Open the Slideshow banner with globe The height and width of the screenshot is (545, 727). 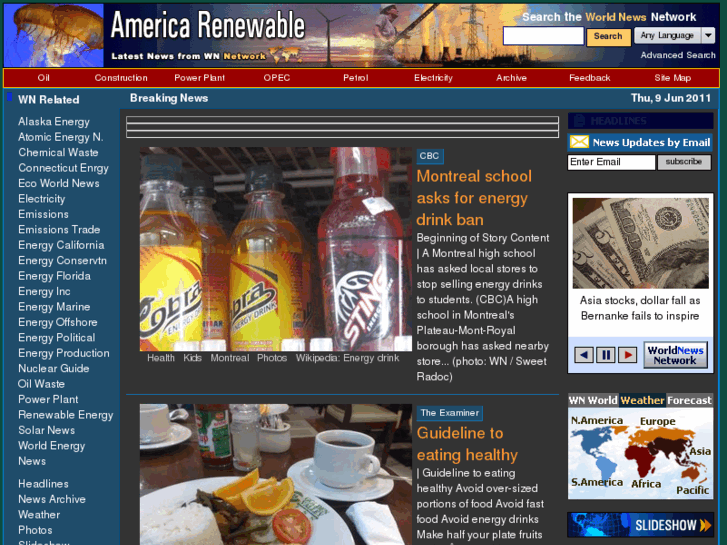pyautogui.click(x=640, y=525)
